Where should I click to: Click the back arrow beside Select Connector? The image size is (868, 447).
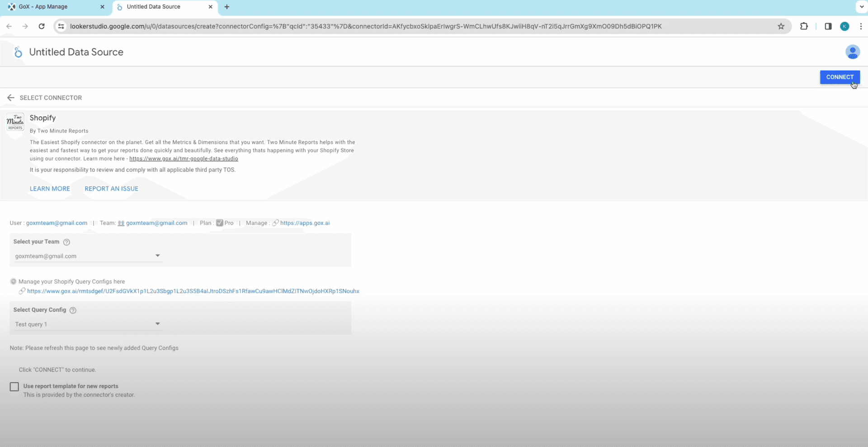[x=11, y=98]
